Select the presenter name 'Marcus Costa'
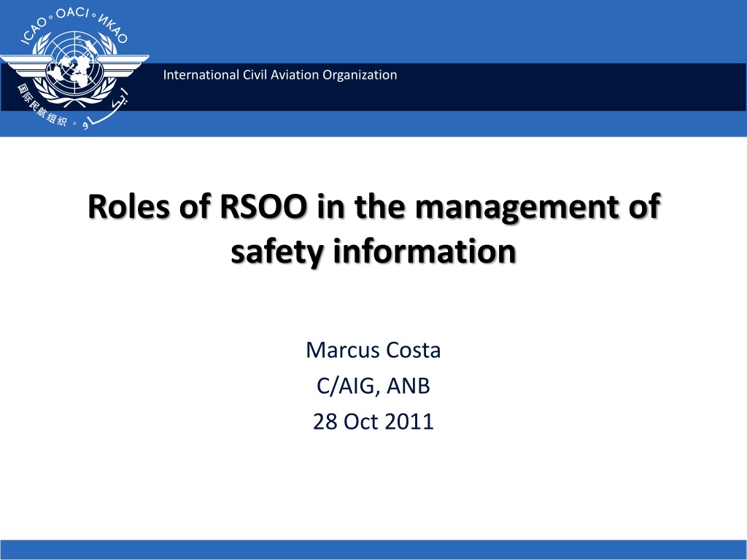747x560 pixels. coord(373,350)
